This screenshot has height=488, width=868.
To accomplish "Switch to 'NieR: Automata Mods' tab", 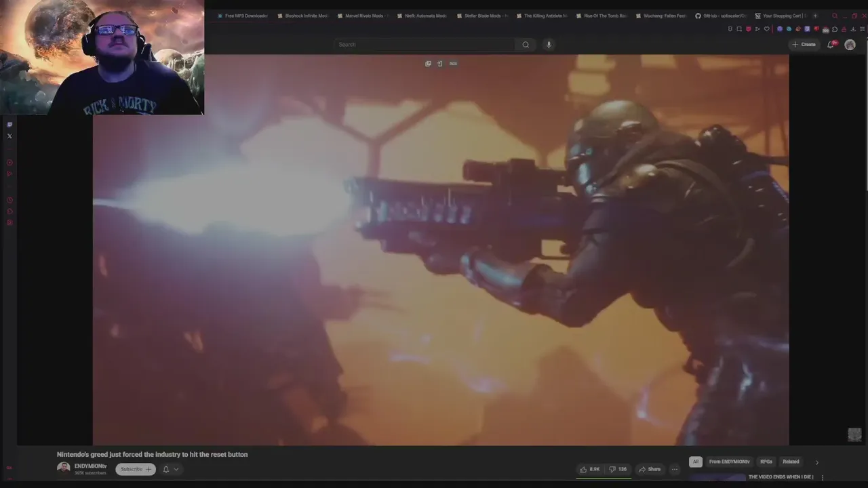I will point(422,16).
